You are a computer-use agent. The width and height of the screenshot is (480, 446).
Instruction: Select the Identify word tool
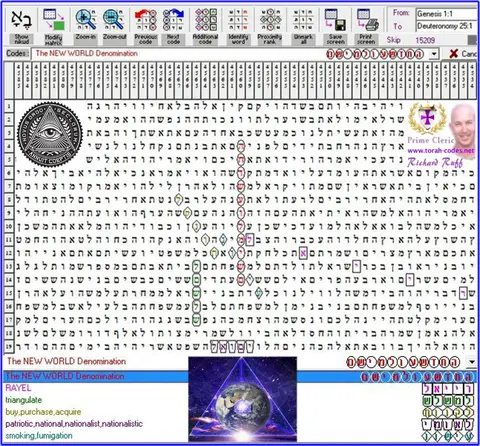coord(238,19)
